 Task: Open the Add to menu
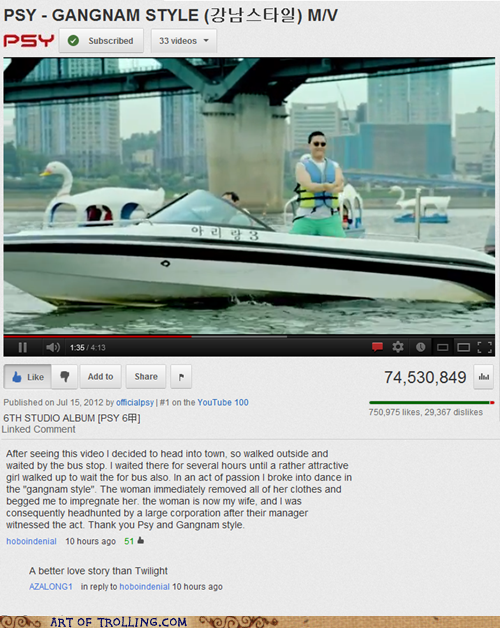101,376
